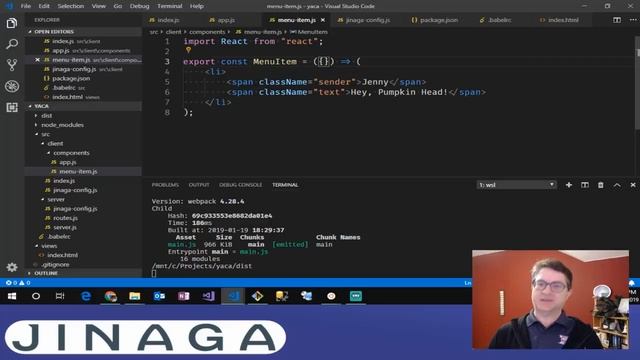The image size is (640, 360).
Task: Open Windows Start menu
Action: pyautogui.click(x=12, y=296)
